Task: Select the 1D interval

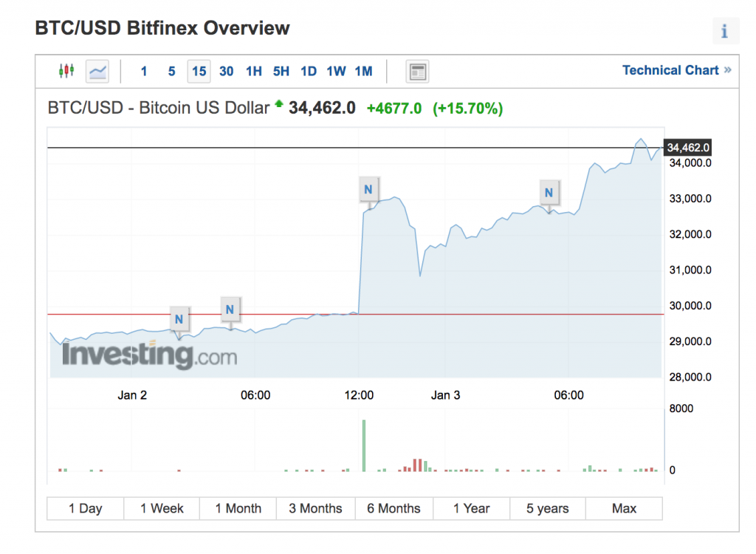Action: 309,72
